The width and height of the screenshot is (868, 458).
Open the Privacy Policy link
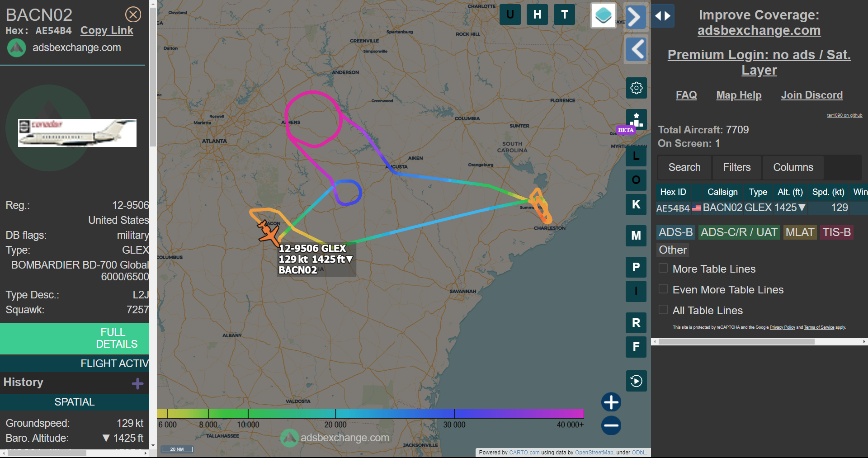(x=782, y=327)
